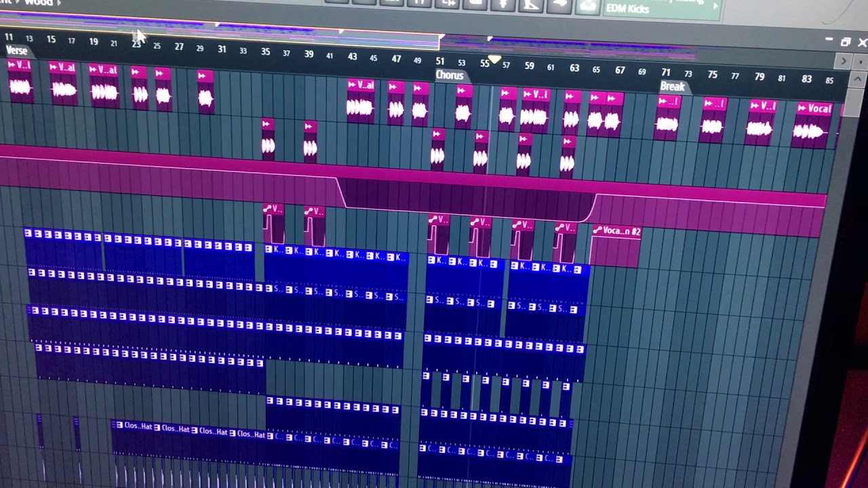
Task: Click the green cloud icon beside EDM Kicks
Action: 587,5
